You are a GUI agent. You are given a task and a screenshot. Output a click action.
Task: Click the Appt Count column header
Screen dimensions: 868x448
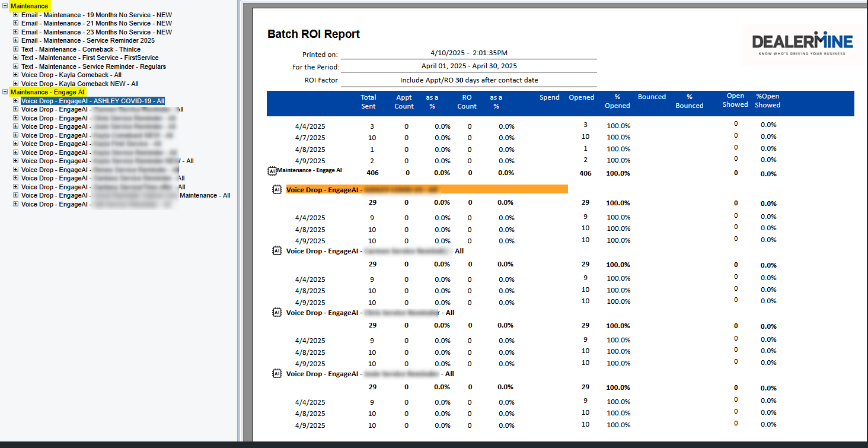click(404, 101)
